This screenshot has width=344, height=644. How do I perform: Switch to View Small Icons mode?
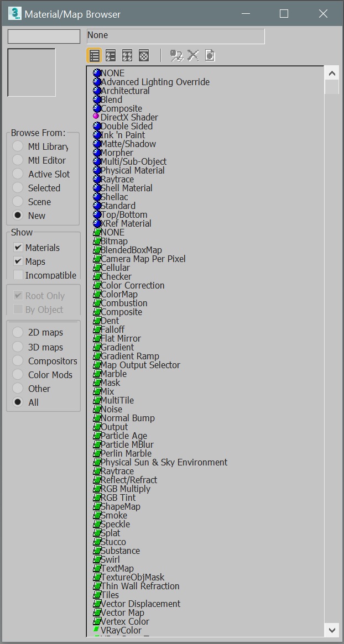point(127,55)
